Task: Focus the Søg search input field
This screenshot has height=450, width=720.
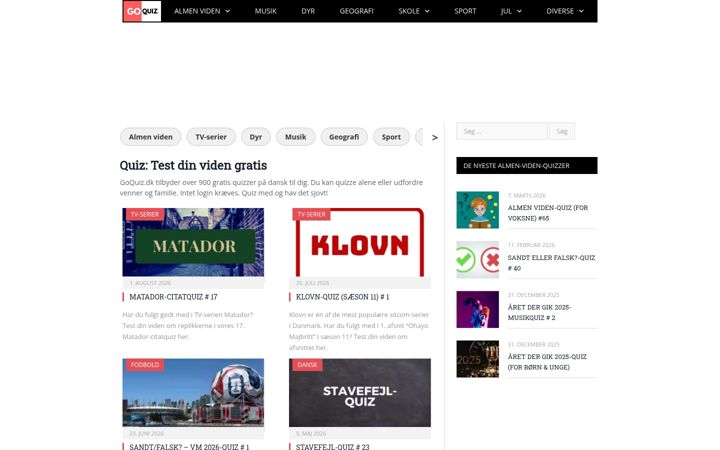Action: point(501,131)
